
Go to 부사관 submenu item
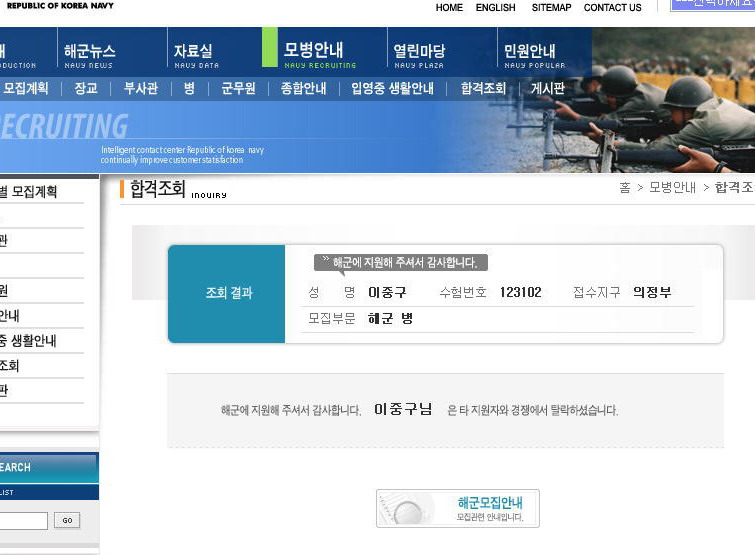click(140, 88)
